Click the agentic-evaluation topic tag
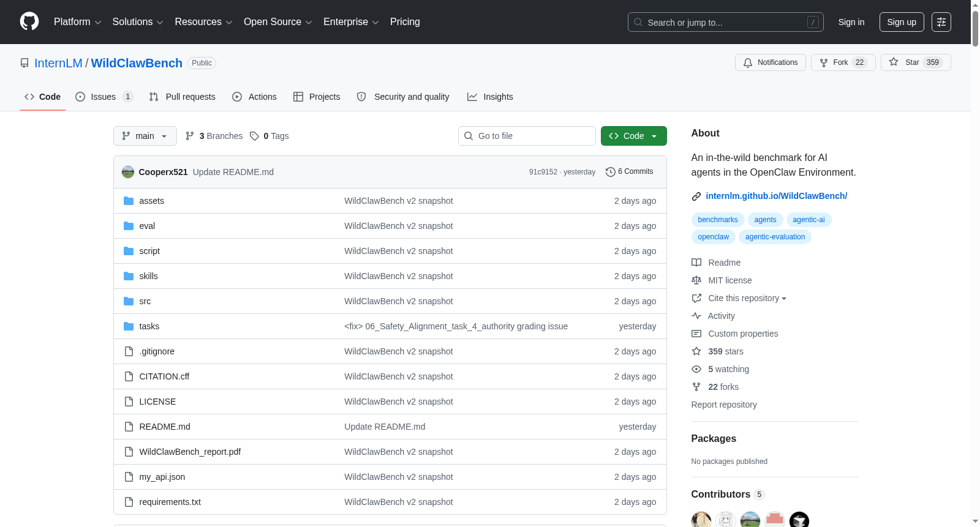This screenshot has height=527, width=980. point(775,237)
